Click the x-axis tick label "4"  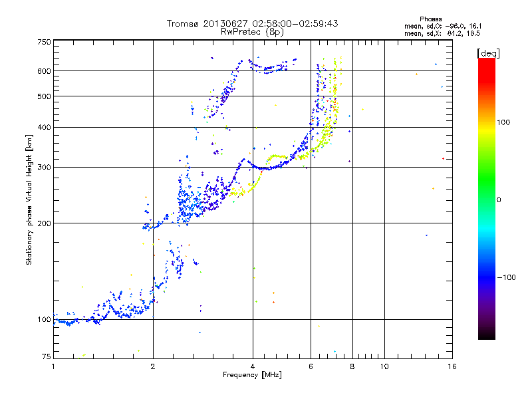pos(253,366)
